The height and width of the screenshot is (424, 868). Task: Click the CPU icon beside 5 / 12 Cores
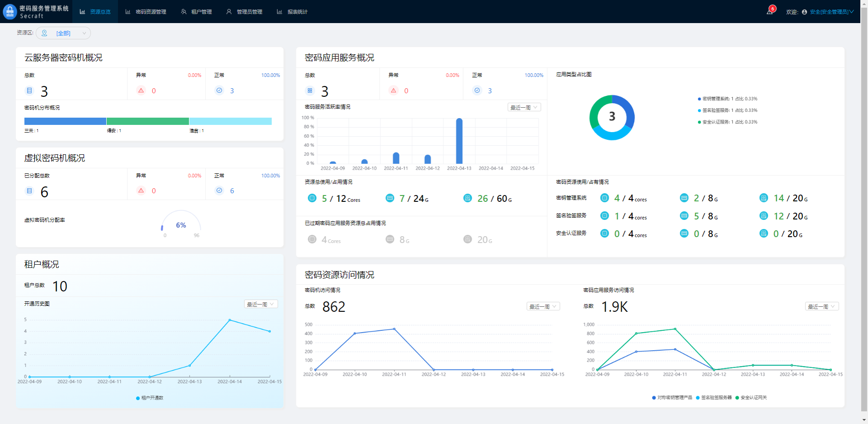pyautogui.click(x=312, y=198)
